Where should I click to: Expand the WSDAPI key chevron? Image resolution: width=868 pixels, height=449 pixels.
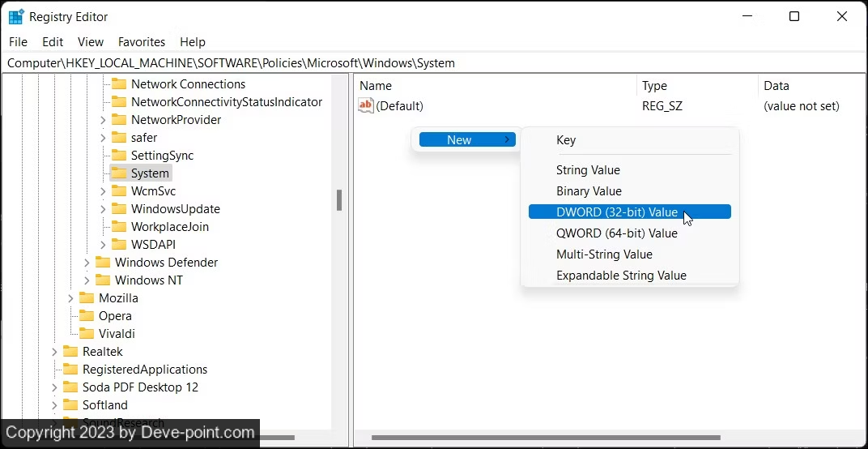click(103, 245)
